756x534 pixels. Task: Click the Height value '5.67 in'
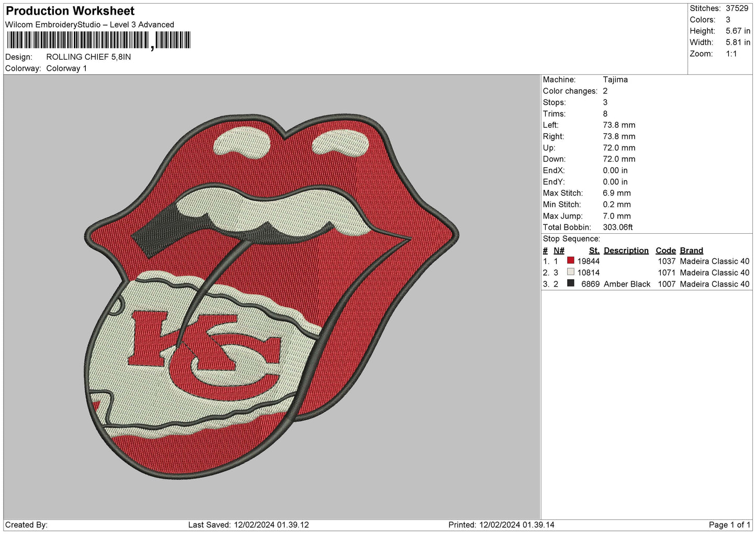point(738,31)
